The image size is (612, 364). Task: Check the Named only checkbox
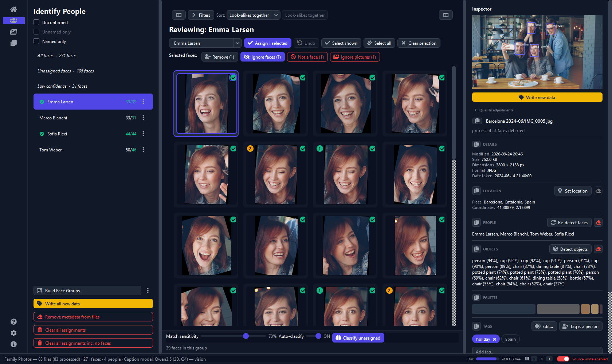(36, 41)
